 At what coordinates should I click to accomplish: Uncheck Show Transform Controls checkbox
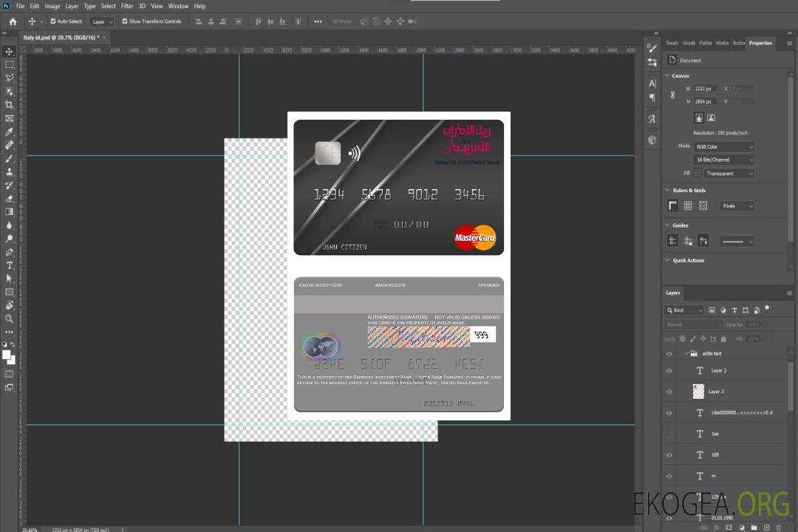(x=125, y=21)
